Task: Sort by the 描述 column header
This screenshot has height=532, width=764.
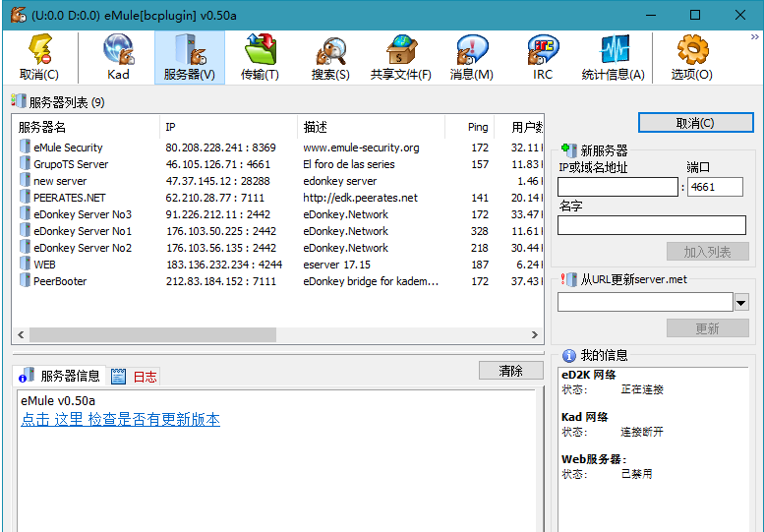Action: (x=371, y=127)
